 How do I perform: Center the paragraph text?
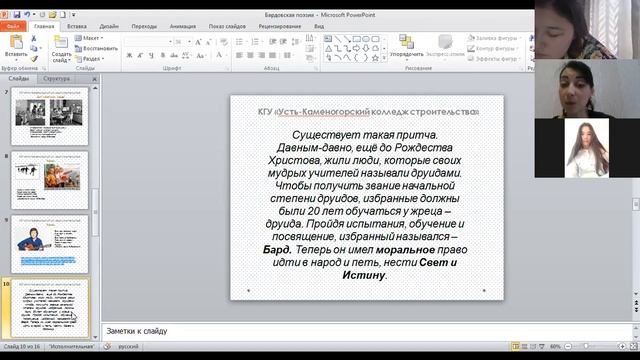point(251,56)
